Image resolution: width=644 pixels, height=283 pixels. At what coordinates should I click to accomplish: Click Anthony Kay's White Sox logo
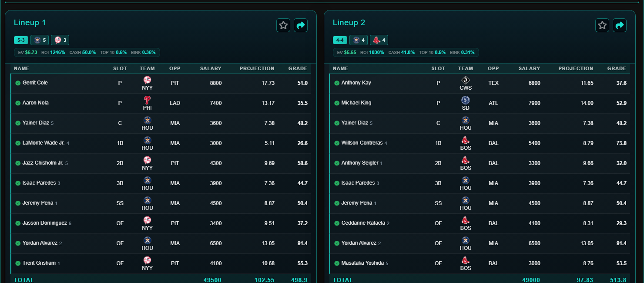(466, 80)
